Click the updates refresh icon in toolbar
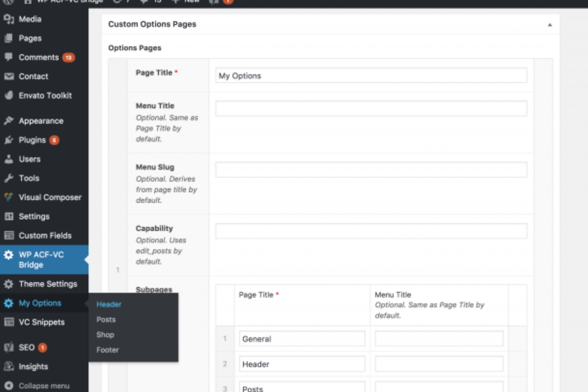The width and height of the screenshot is (588, 392). point(117,1)
